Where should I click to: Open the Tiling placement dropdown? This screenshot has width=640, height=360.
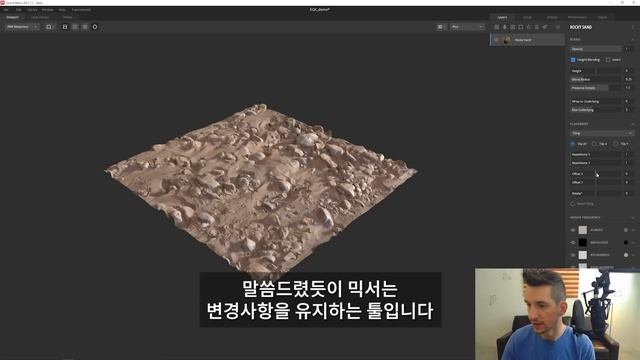(602, 133)
